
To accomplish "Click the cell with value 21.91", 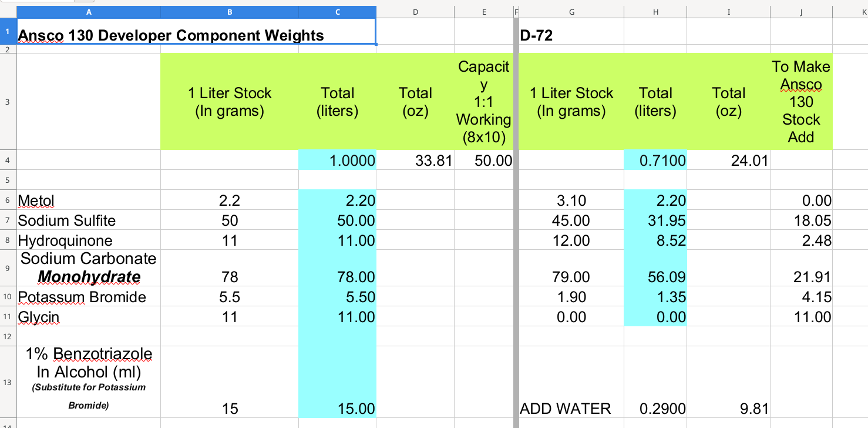I will pos(800,276).
